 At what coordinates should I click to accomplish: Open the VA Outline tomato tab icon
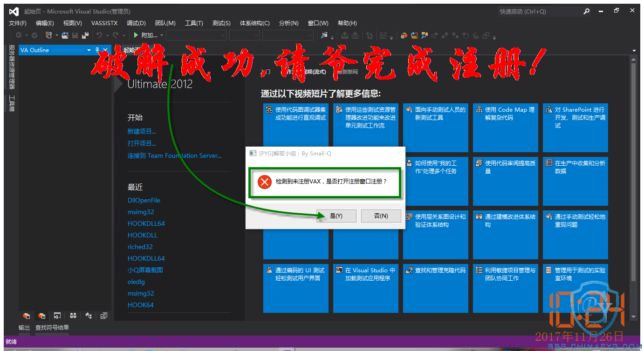coord(41,316)
